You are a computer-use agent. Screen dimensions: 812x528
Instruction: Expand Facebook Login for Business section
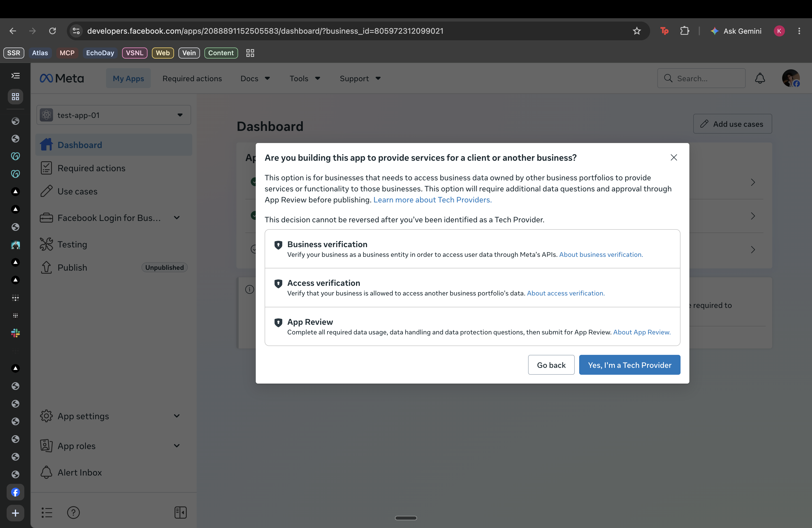click(114, 218)
